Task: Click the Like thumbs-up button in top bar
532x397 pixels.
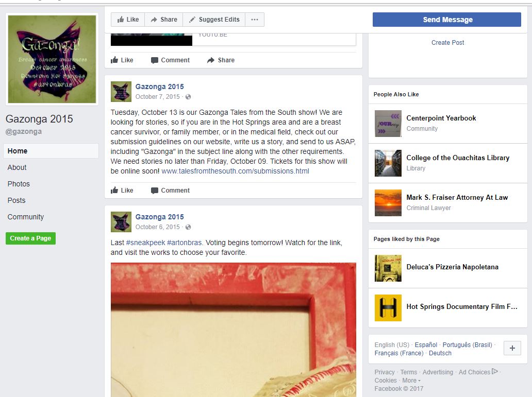Action: click(128, 20)
